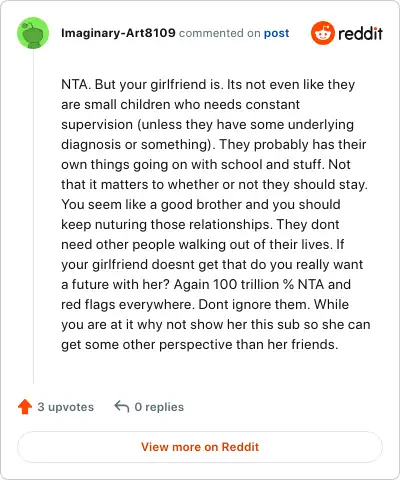Click the opening sentence "NTA. But your girlfriend is."

(142, 85)
